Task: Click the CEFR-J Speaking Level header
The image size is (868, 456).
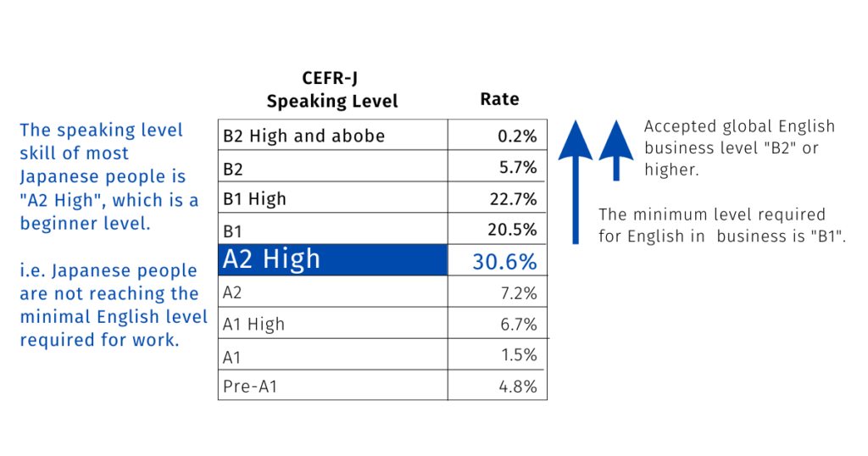Action: [x=331, y=90]
